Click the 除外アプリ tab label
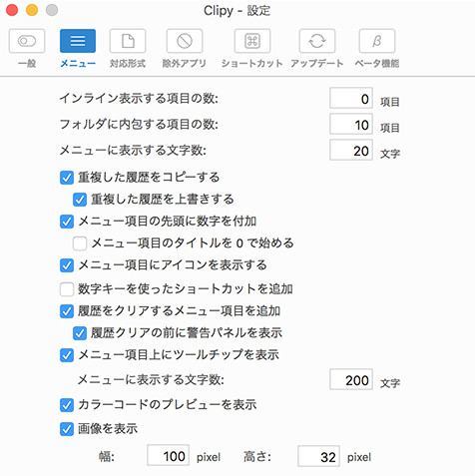Screen dimensions: 475x476 tap(185, 63)
